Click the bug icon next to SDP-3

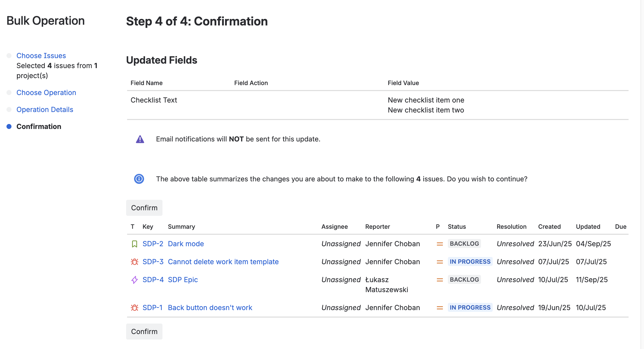135,262
